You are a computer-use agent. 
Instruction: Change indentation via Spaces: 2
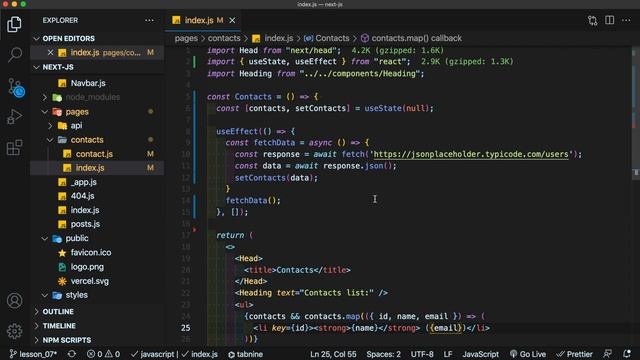coord(383,354)
